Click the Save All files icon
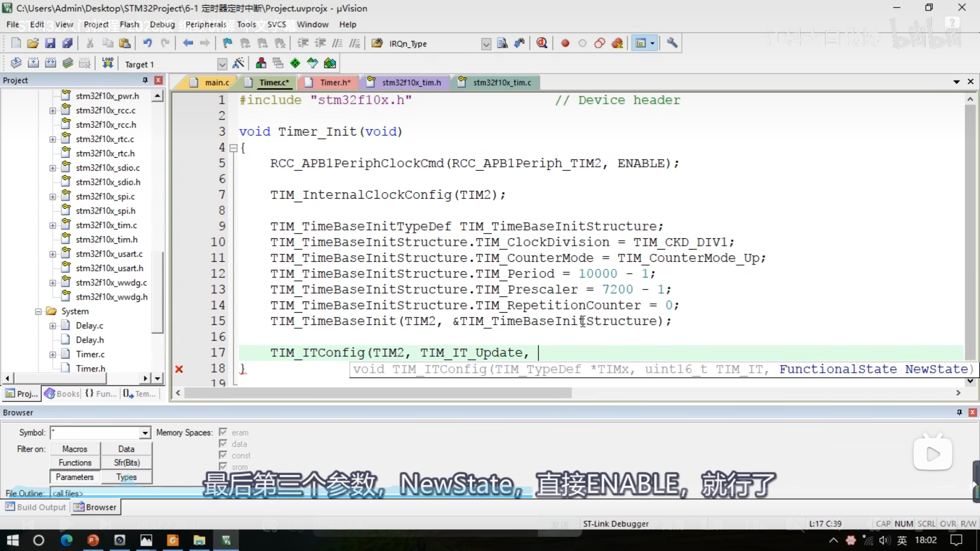Screen dimensions: 980x551 coord(67,43)
